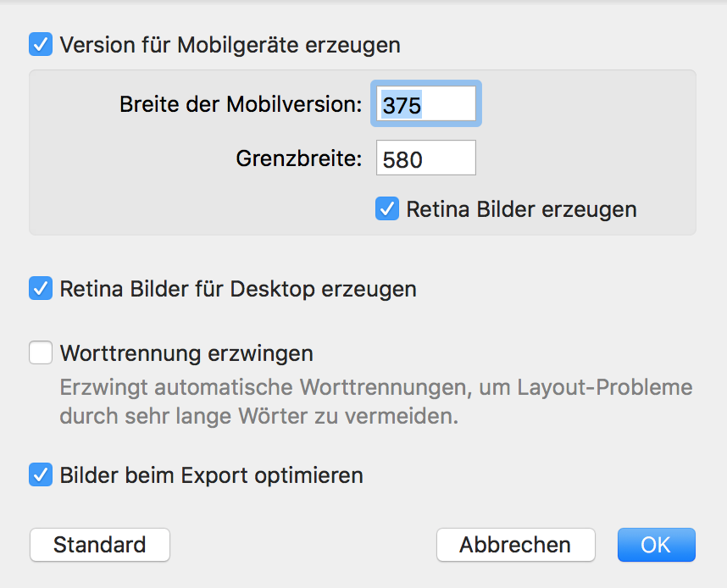Viewport: 727px width, 588px height.
Task: Click the 'Retina Bilder erzeugen' label text
Action: pyautogui.click(x=521, y=208)
